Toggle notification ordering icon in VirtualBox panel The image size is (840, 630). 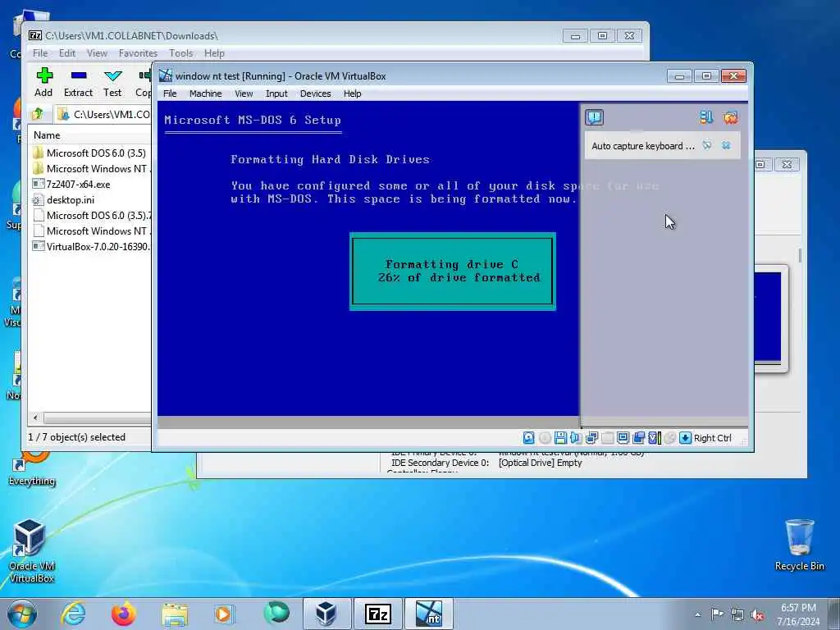click(x=706, y=117)
